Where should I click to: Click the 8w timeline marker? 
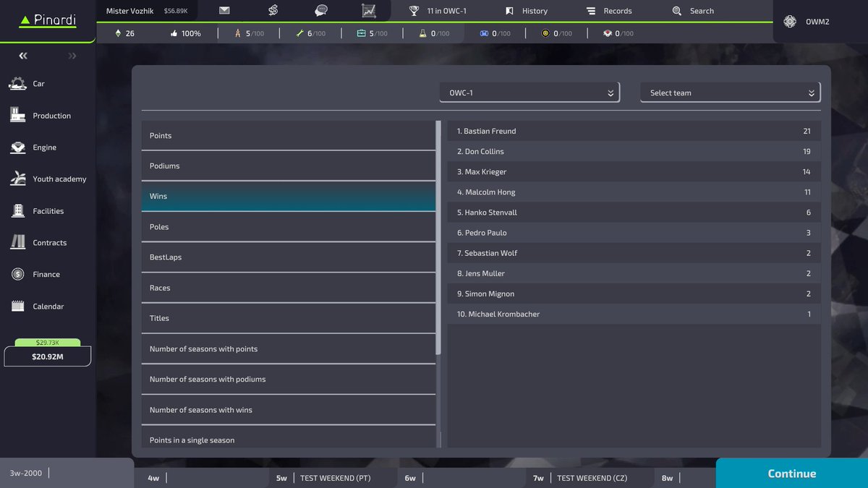[x=684, y=478]
